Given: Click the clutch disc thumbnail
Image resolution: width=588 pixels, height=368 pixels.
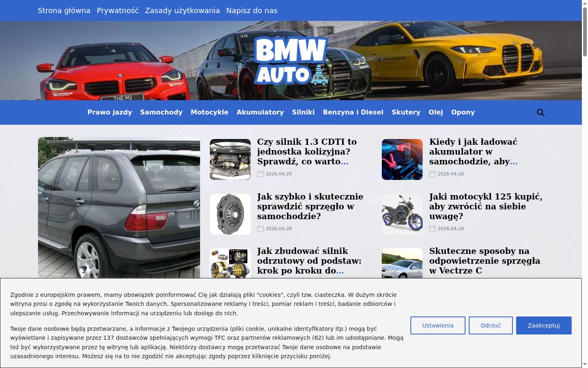Looking at the screenshot, I should [230, 214].
